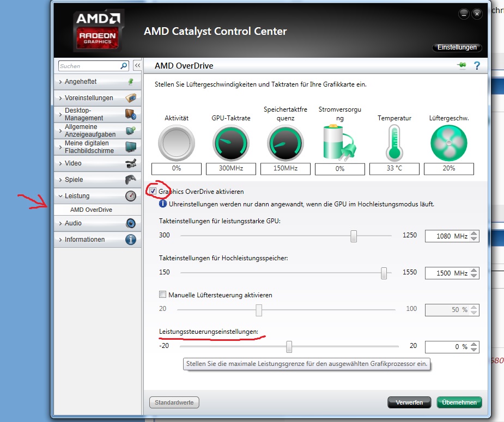The image size is (504, 422).
Task: Expand the Voreinstellungen section
Action: (60, 98)
